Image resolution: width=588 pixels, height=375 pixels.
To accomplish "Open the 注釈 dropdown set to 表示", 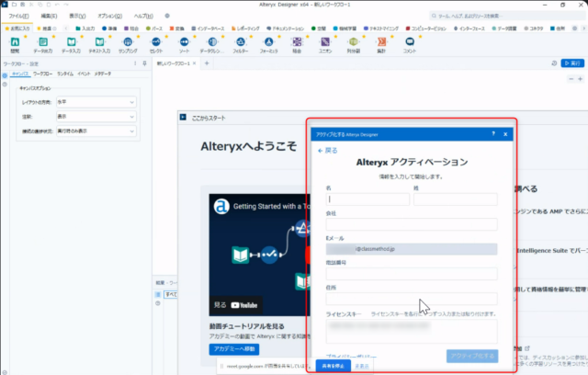I will (96, 117).
